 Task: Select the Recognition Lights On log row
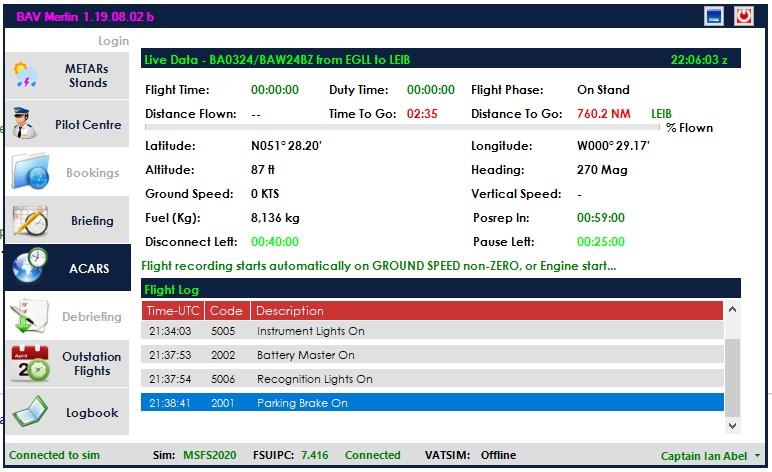pos(432,379)
